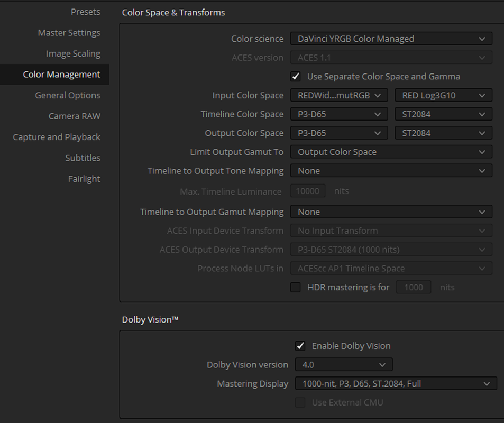Viewport: 504px width, 423px height.
Task: Open the Presets settings page
Action: 86,12
